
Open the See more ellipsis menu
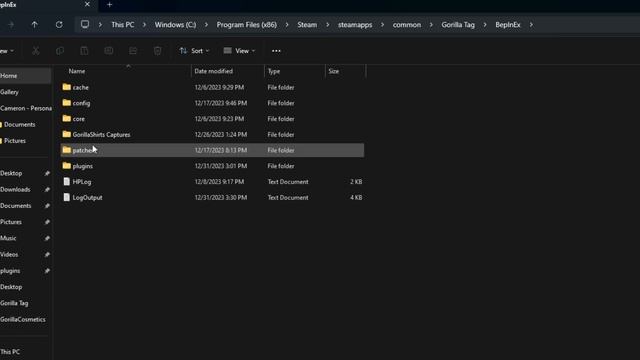tap(276, 51)
